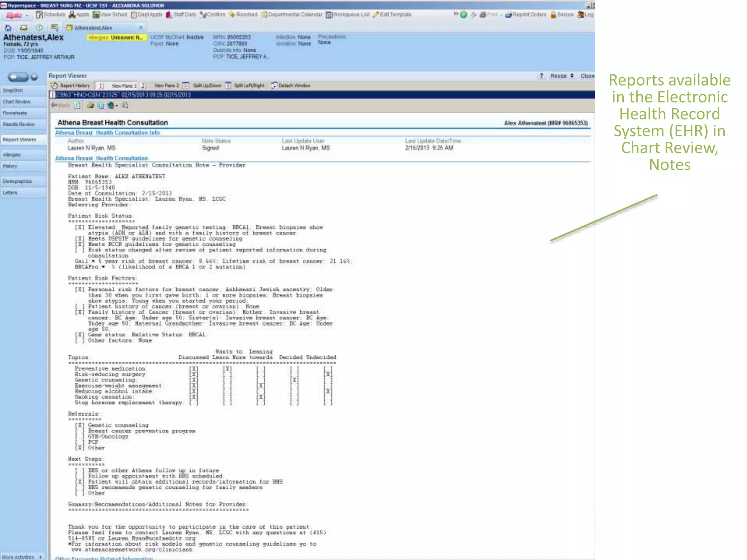Expand the toolbar overflow chevron
Viewport: 747px width, 560px height.
[x=455, y=14]
